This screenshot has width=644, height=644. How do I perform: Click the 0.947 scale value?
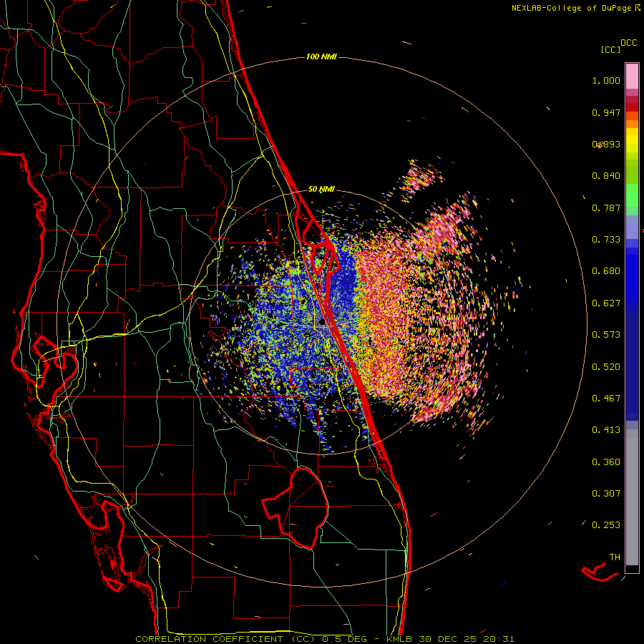pyautogui.click(x=606, y=112)
